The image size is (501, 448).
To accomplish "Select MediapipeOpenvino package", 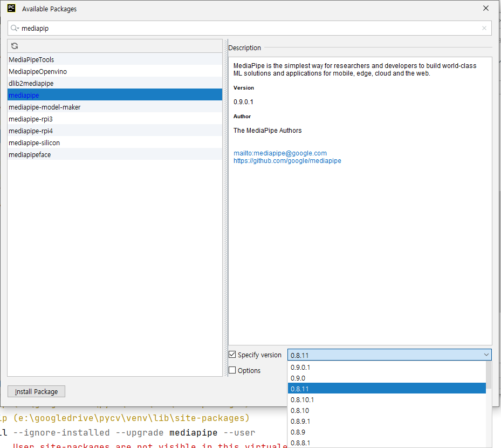I will click(x=115, y=71).
